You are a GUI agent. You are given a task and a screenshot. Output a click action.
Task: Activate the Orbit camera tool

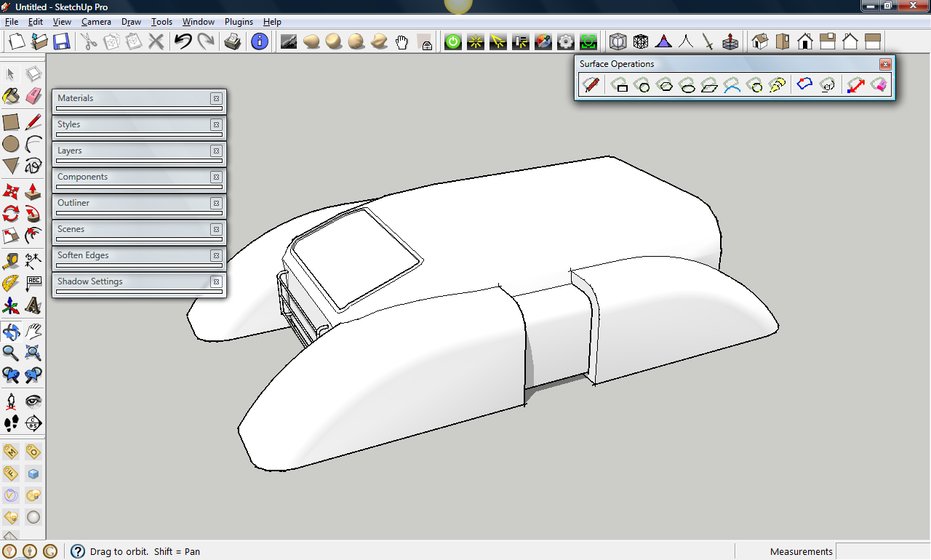11,332
